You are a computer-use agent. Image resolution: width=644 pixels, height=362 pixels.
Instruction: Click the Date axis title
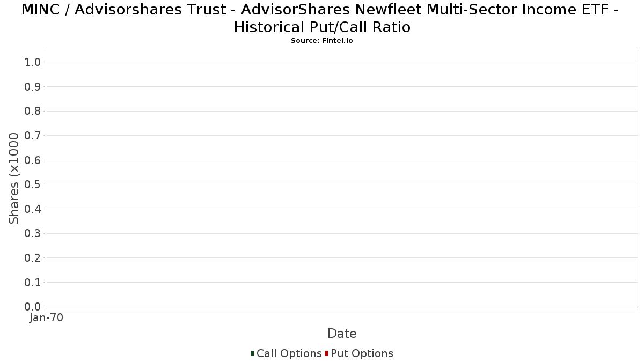pyautogui.click(x=342, y=334)
